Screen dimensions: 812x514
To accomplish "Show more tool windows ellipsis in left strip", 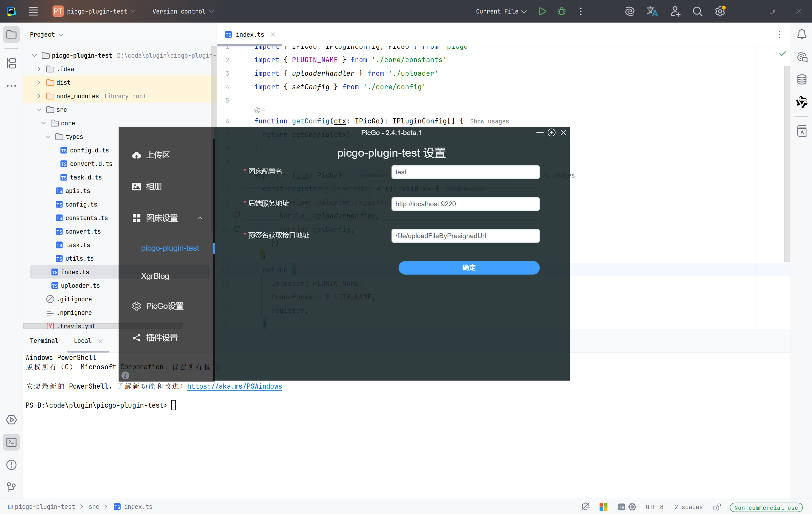I will click(x=12, y=86).
